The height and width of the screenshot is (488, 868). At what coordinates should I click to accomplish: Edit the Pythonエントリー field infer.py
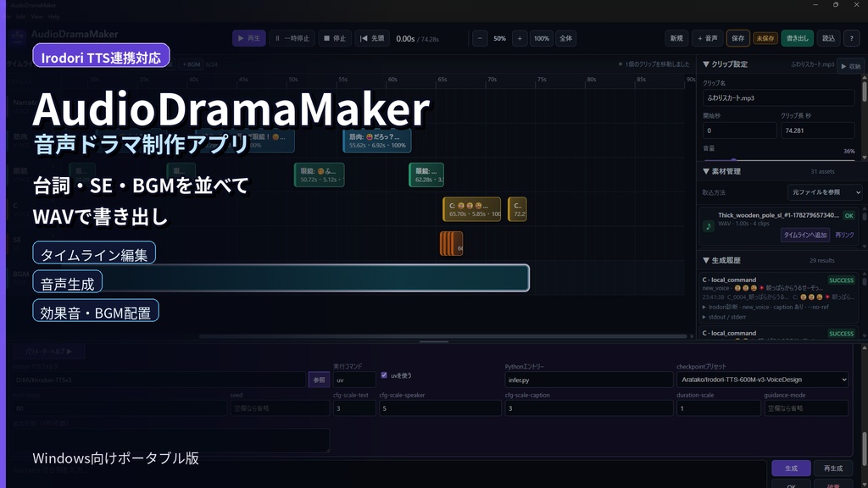(588, 380)
